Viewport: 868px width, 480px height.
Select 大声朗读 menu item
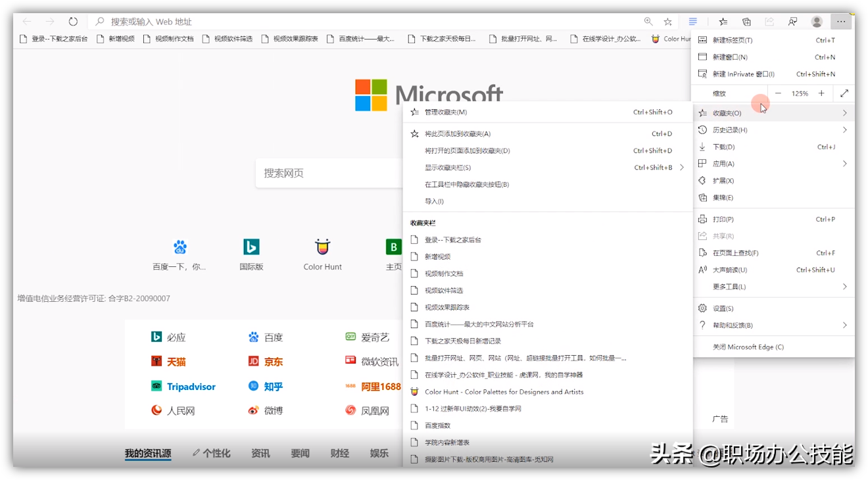773,270
